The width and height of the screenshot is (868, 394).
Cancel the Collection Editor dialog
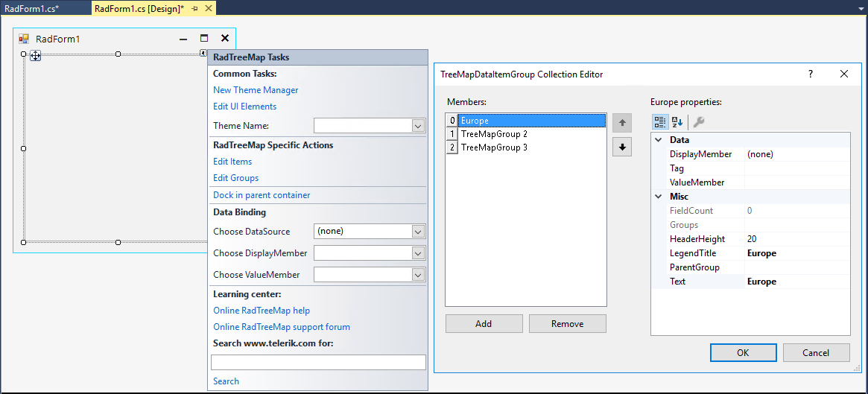tap(815, 352)
